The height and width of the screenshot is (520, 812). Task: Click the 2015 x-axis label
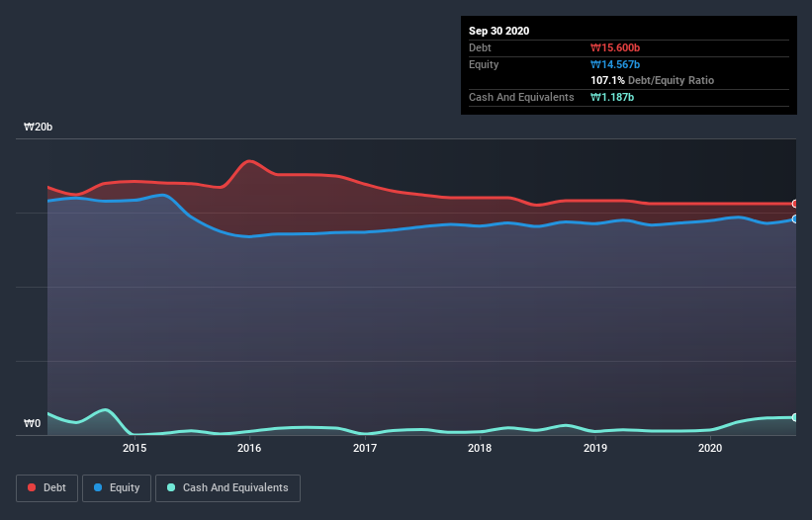point(135,448)
